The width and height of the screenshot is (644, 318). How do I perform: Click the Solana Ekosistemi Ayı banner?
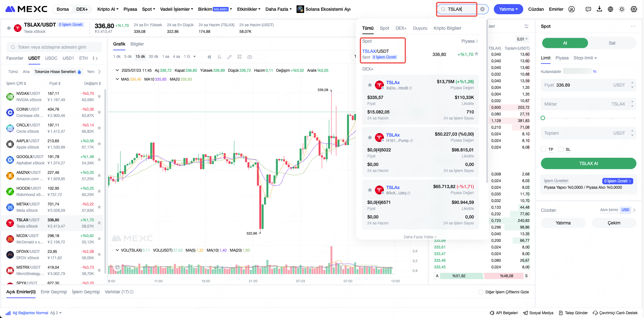[x=324, y=9]
